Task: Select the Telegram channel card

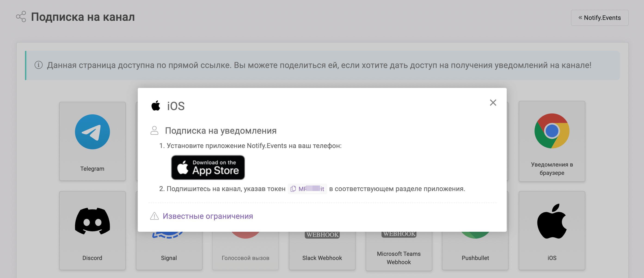Action: (x=92, y=141)
